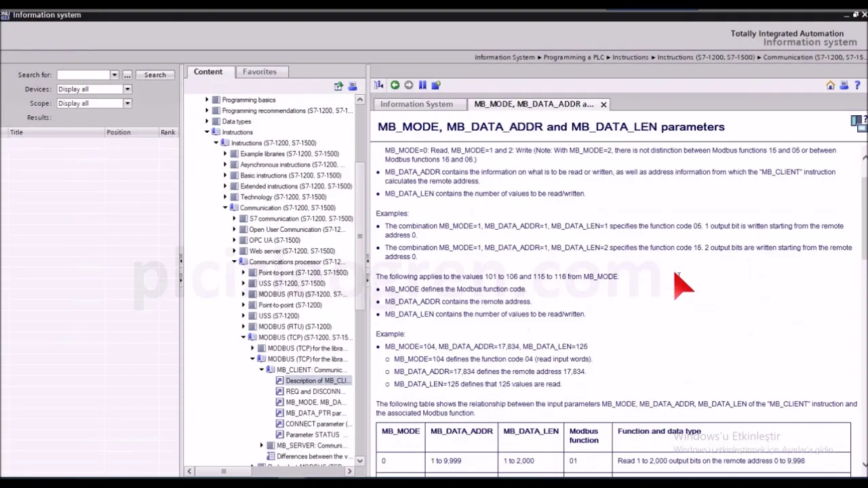The image size is (868, 488).
Task: Click page icon of CONNECT parameter topic
Action: click(x=280, y=424)
